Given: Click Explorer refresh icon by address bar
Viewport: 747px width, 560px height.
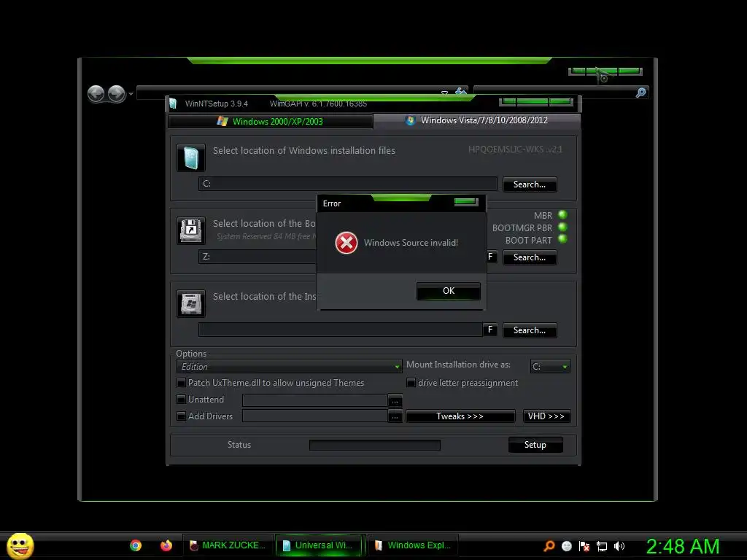Looking at the screenshot, I should [x=461, y=91].
